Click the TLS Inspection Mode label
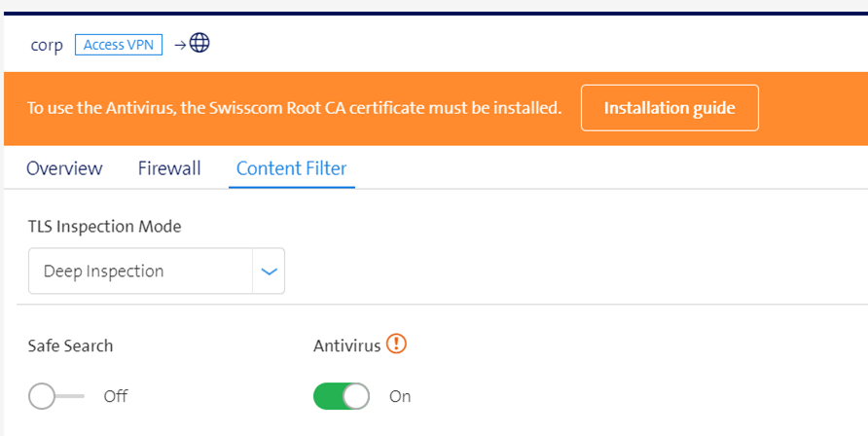Viewport: 868px width, 436px height. point(105,227)
